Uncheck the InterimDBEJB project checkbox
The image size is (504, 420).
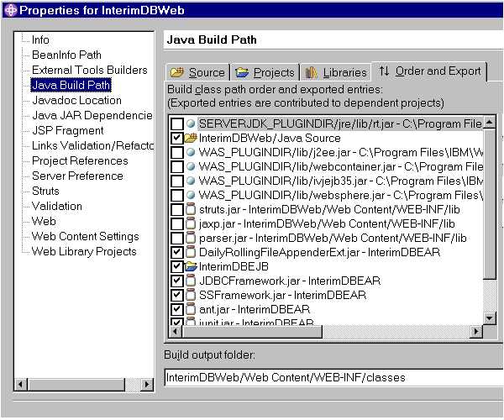177,266
